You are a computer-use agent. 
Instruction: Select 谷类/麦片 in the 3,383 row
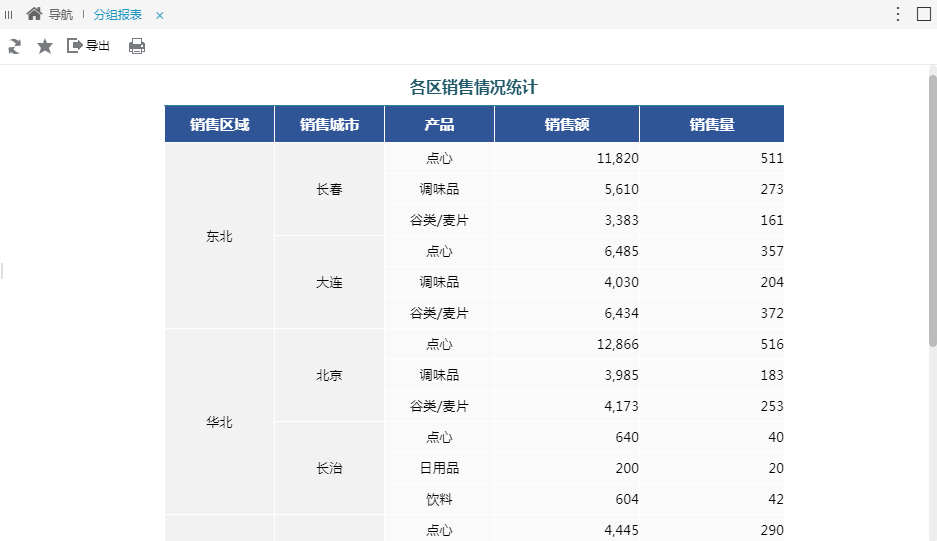(x=439, y=221)
